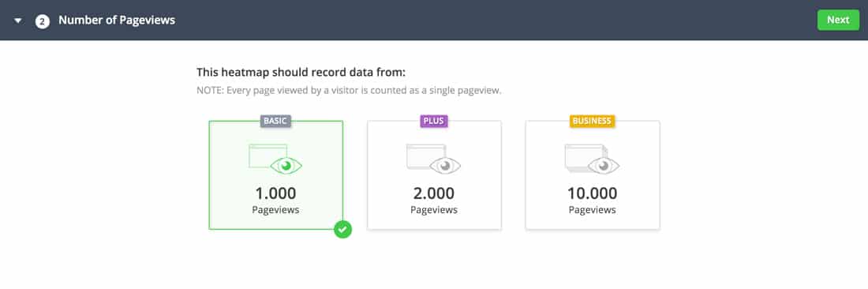
Task: Click the 1.000 value text
Action: [x=275, y=193]
